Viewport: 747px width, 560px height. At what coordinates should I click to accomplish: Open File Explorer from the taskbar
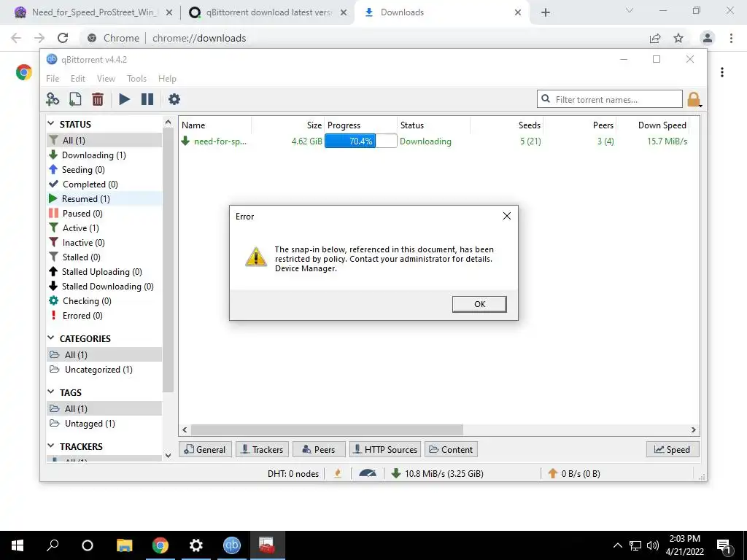click(124, 545)
